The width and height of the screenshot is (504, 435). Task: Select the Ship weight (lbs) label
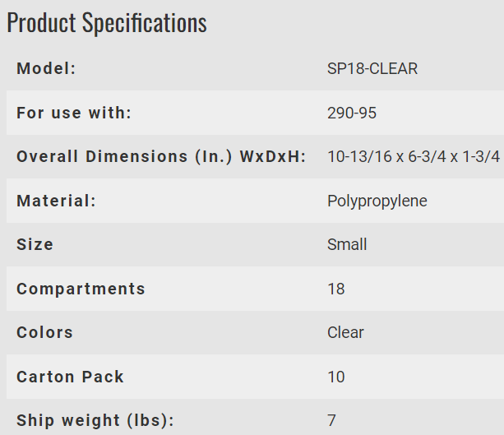(95, 420)
